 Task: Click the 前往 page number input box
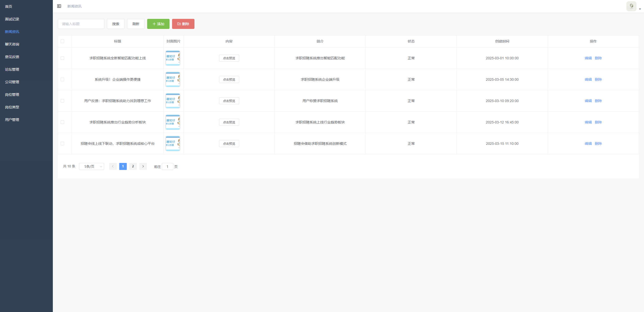click(x=167, y=167)
